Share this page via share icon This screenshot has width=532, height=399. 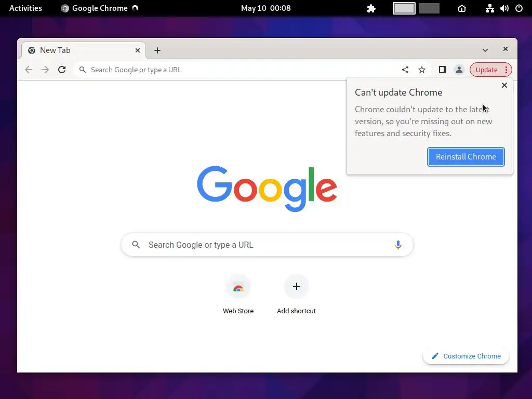pos(405,70)
